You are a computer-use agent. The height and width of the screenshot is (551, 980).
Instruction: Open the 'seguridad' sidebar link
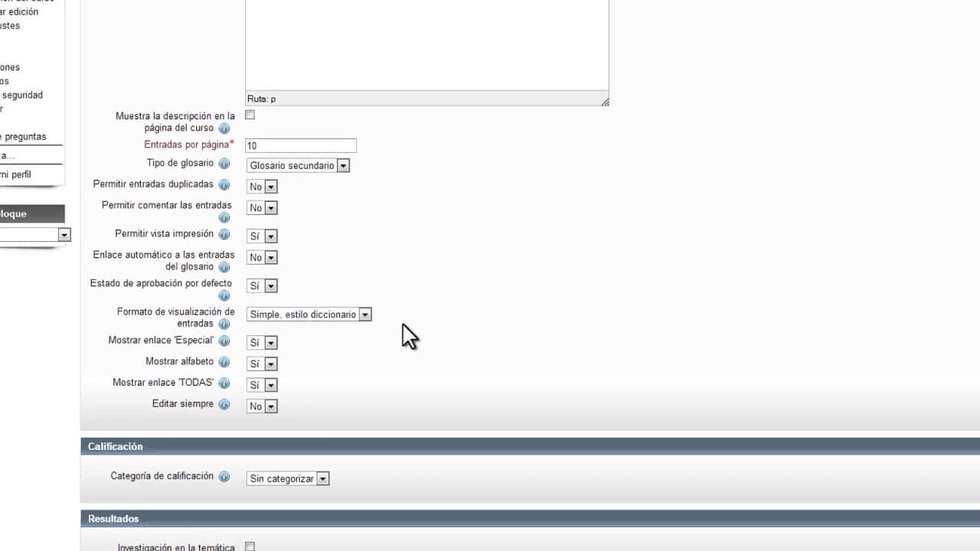21,95
